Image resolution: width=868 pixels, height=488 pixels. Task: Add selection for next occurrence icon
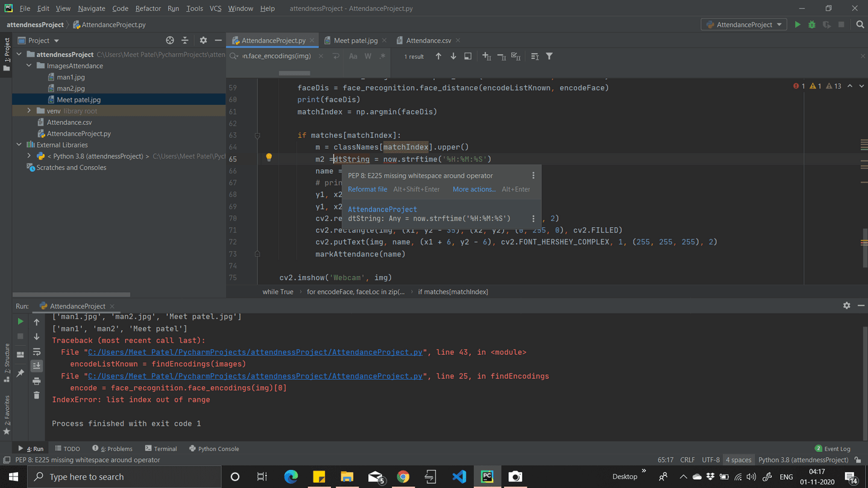pyautogui.click(x=486, y=56)
